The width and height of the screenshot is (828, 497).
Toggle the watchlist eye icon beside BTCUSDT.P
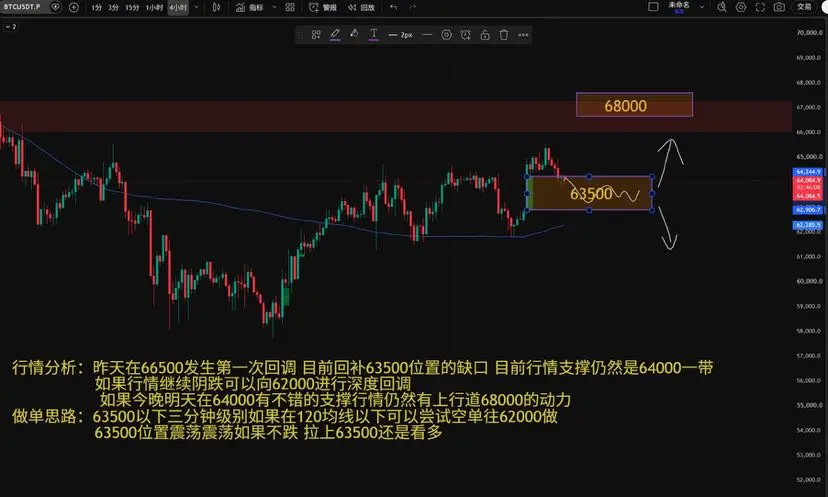pyautogui.click(x=55, y=7)
